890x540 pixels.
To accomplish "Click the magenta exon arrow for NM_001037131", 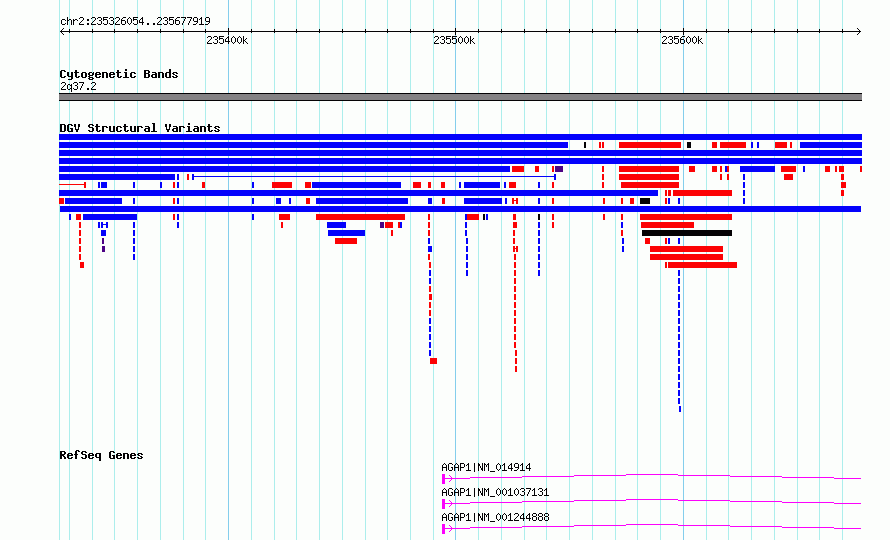I will pyautogui.click(x=447, y=504).
